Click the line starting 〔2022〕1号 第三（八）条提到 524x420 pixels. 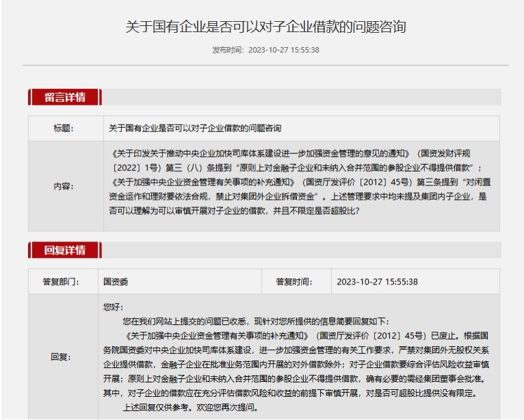pyautogui.click(x=296, y=168)
